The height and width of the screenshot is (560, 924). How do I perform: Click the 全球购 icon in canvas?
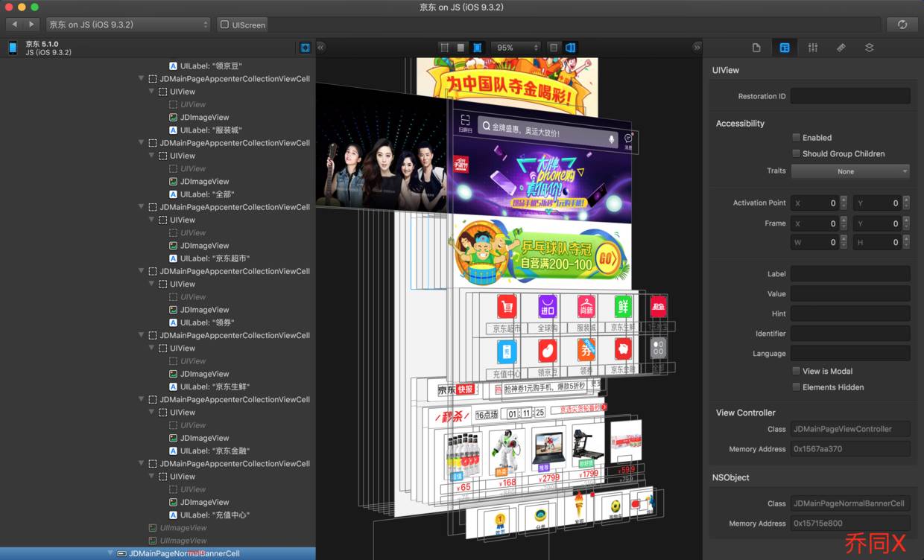click(548, 307)
